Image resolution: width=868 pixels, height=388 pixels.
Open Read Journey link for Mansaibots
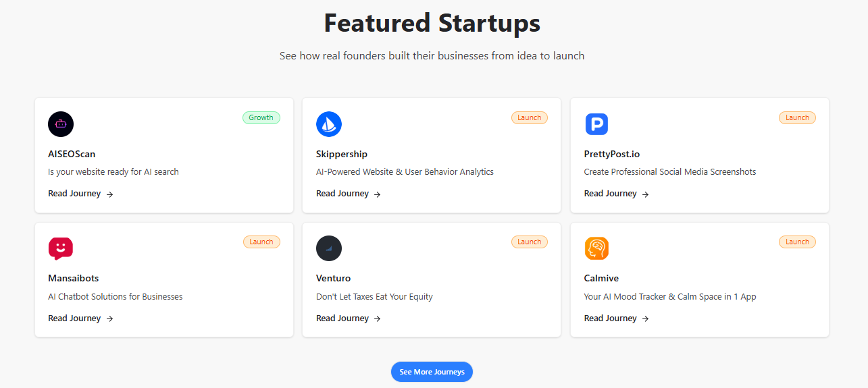[x=80, y=318]
